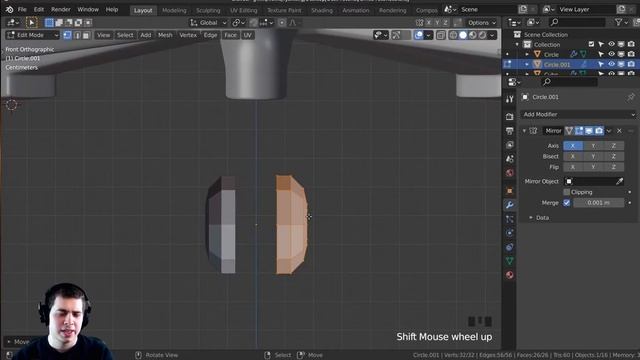Select wireframe viewport shading
Viewport: 640px width, 360px height.
tap(453, 36)
